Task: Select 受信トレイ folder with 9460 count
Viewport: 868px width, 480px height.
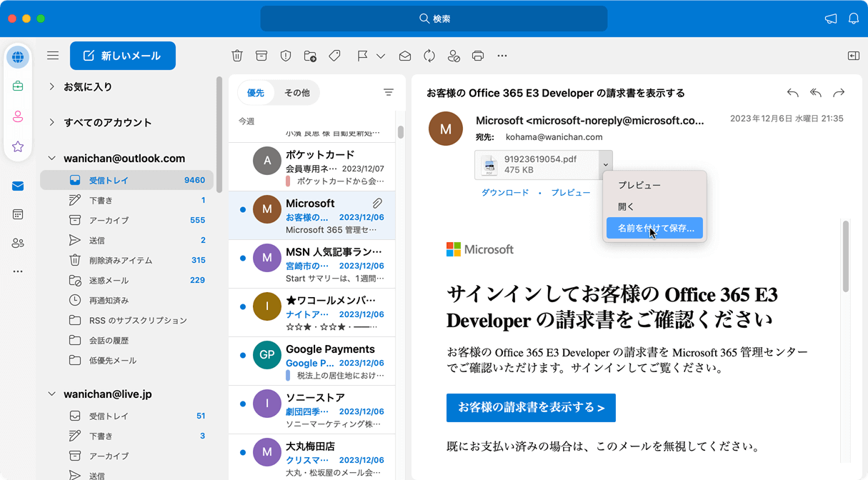Action: click(x=126, y=180)
